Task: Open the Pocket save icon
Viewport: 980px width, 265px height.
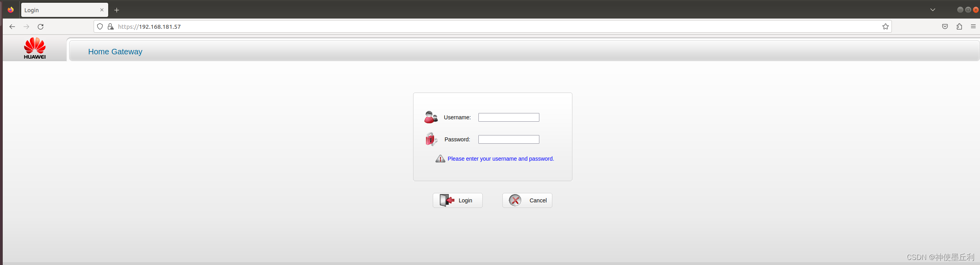Action: pos(945,26)
